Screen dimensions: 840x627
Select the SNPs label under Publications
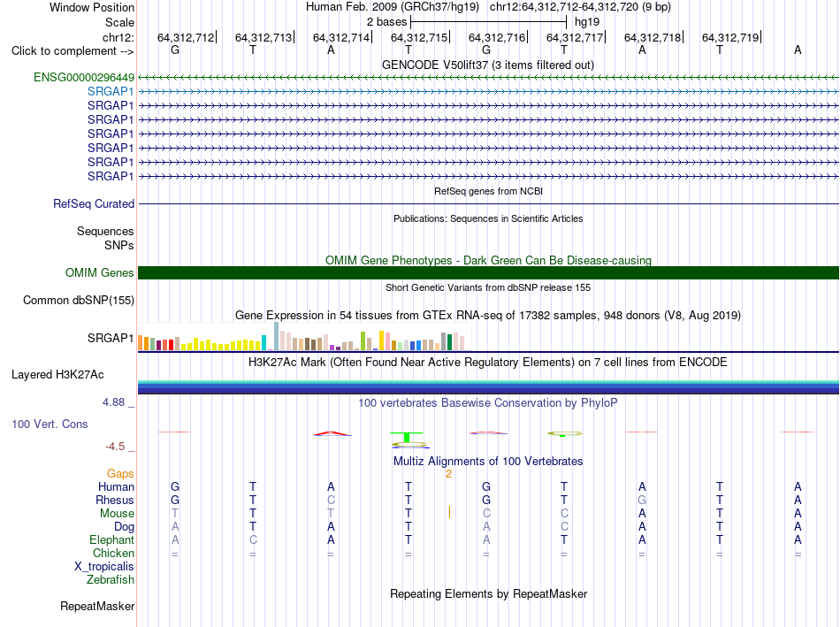119,245
